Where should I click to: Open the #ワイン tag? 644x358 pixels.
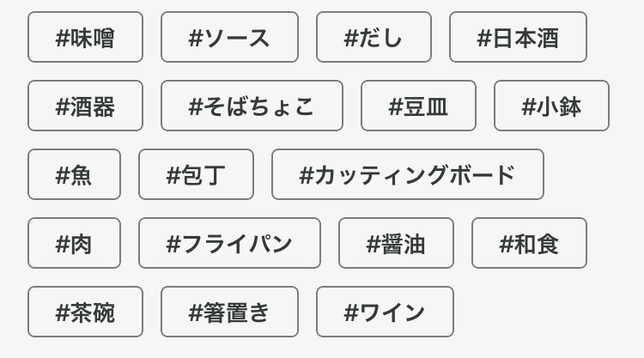385,312
